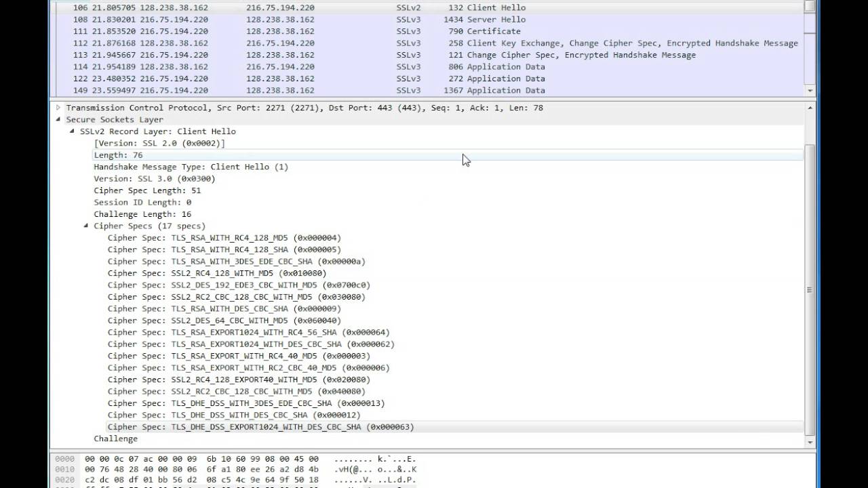The height and width of the screenshot is (488, 868).
Task: Expand the Transmission Control Protocol row
Action: coord(58,108)
